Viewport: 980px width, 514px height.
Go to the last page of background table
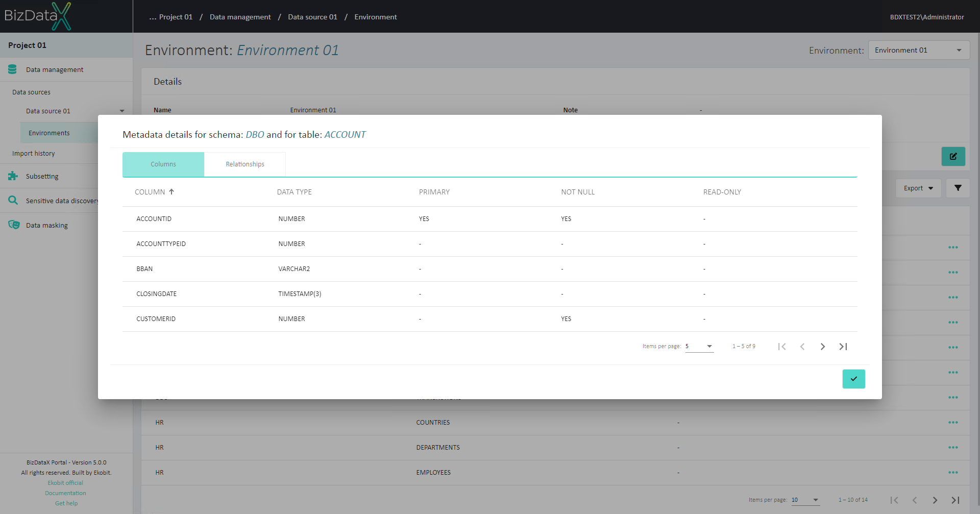[955, 500]
